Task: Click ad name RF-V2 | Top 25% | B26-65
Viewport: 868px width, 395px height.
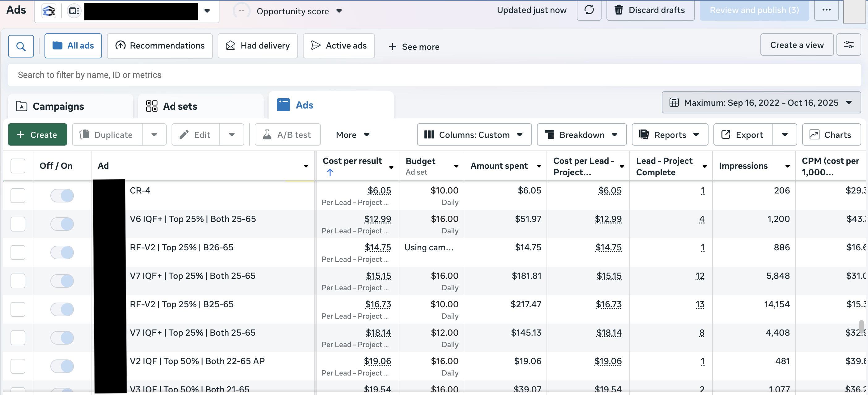Action: (x=182, y=247)
